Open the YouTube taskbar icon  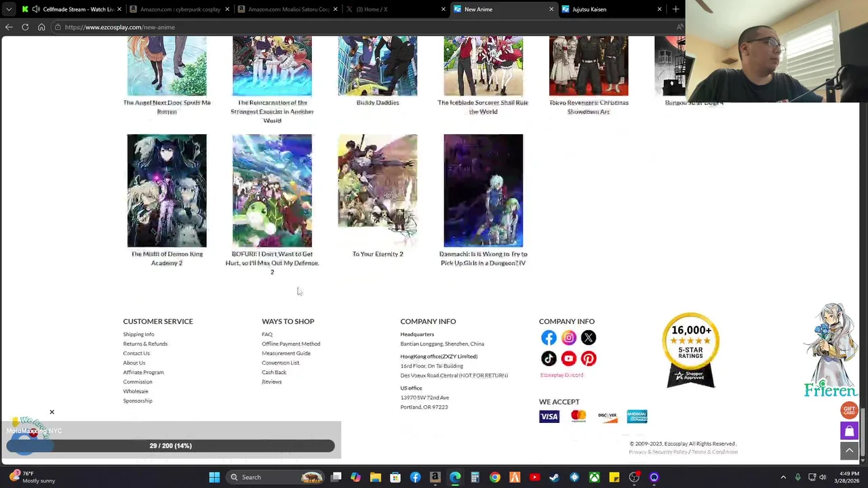point(534,477)
